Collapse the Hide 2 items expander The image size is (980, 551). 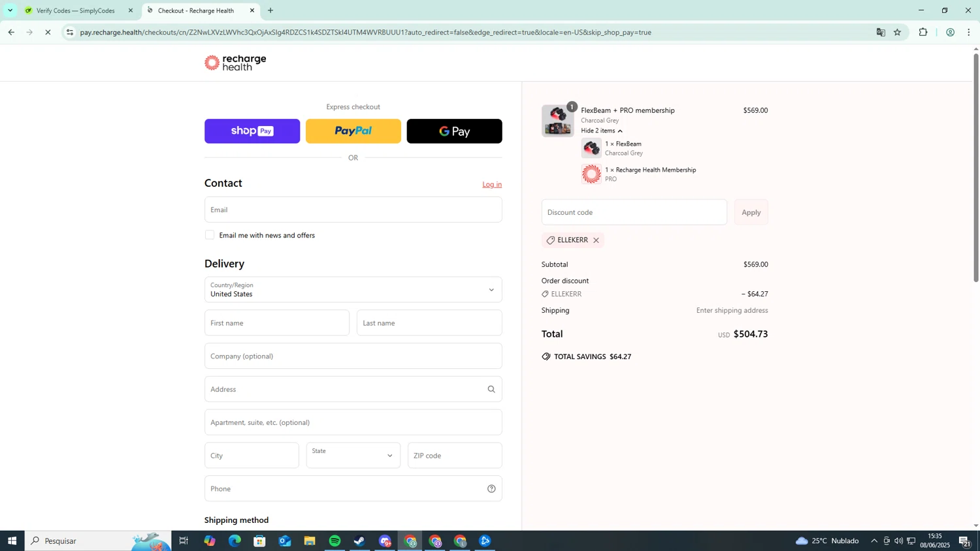[602, 131]
